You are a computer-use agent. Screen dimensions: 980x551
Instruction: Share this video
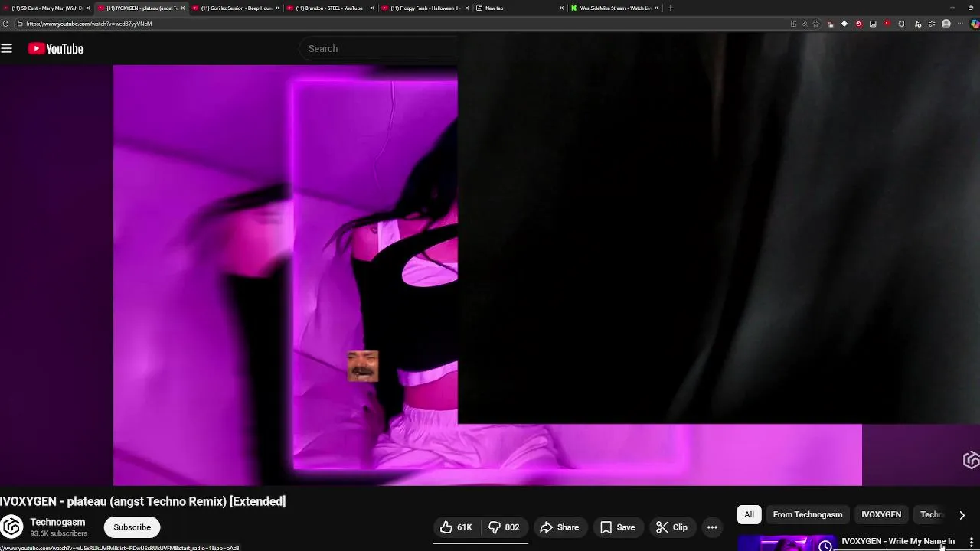click(x=560, y=527)
